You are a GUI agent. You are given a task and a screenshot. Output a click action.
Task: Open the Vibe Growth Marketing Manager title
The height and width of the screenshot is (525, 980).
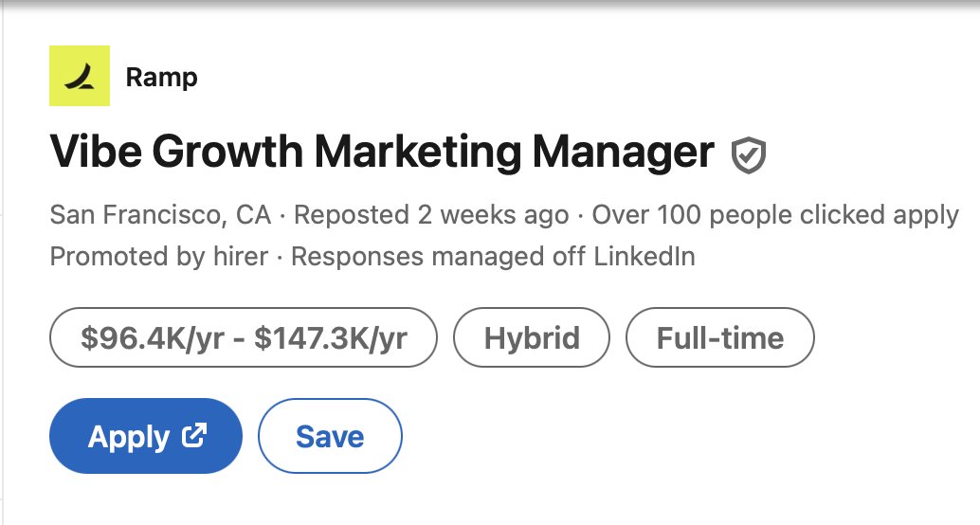(381, 152)
